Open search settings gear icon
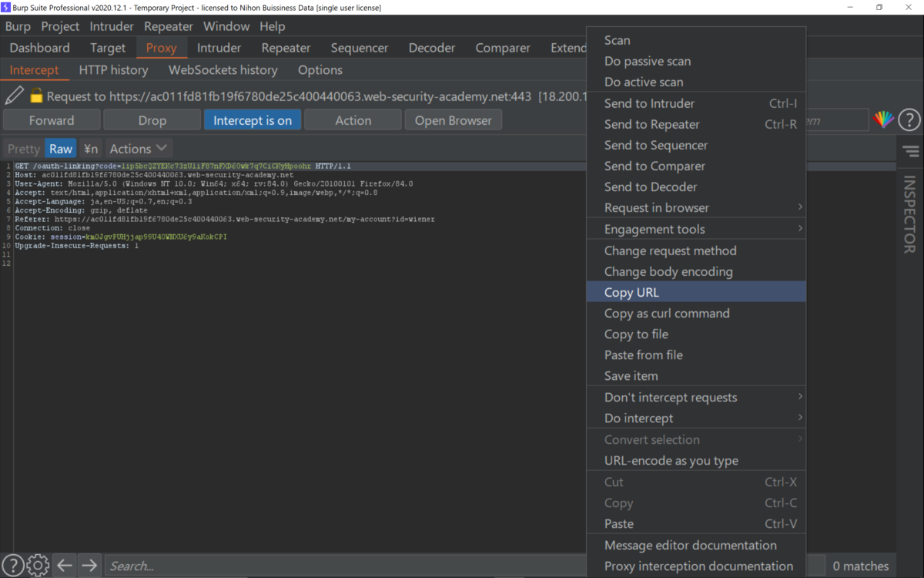This screenshot has height=578, width=924. [x=38, y=566]
